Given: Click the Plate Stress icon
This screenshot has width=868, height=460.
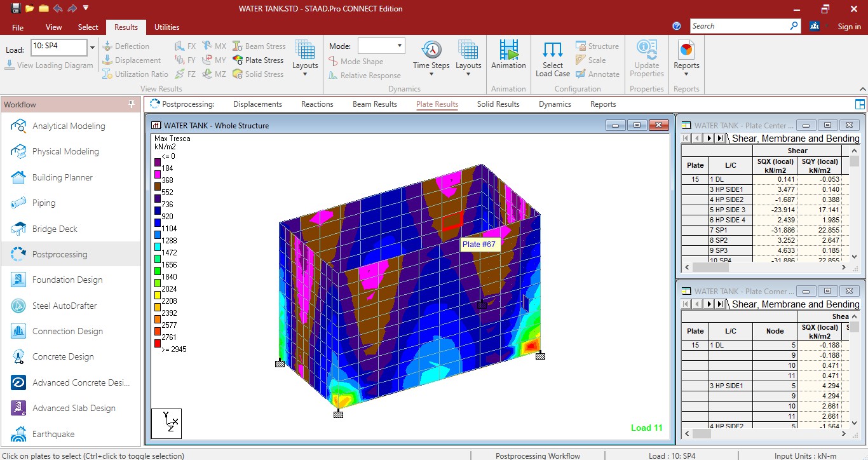Looking at the screenshot, I should pos(238,60).
